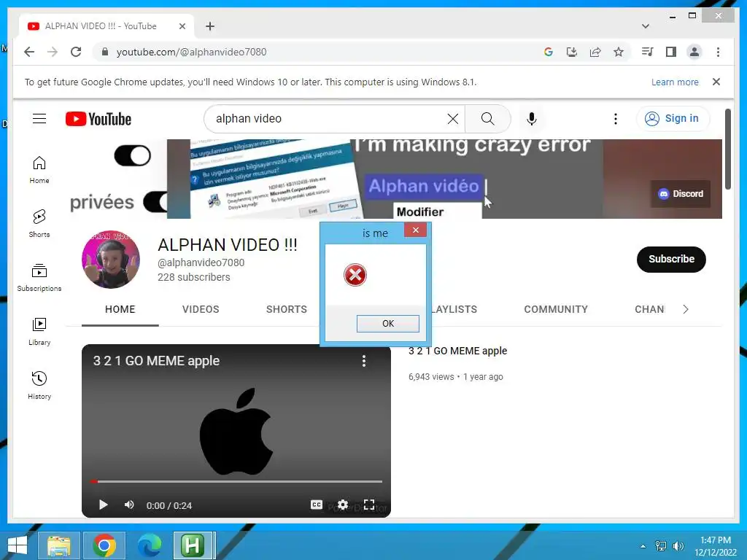Clear the search text with X
The height and width of the screenshot is (560, 747).
point(453,119)
